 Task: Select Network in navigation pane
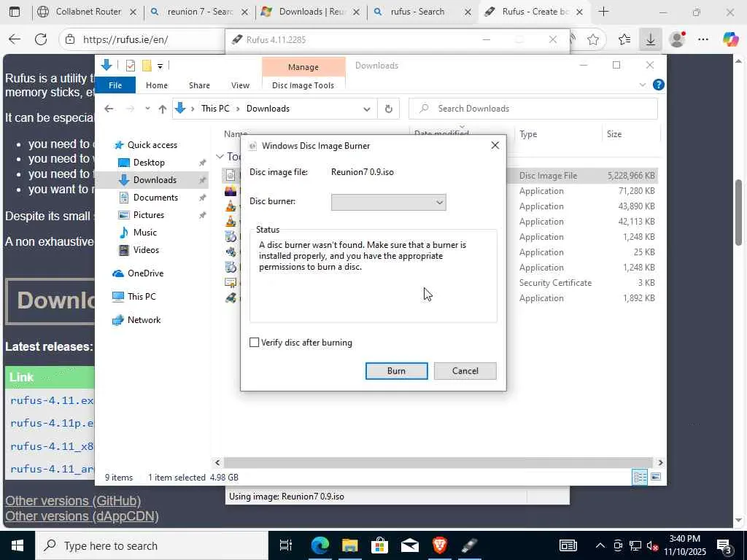[144, 320]
